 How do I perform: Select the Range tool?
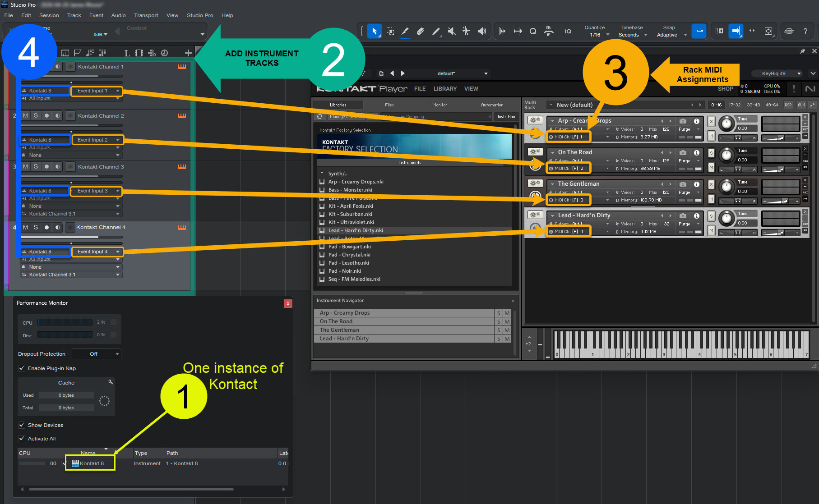[x=390, y=31]
